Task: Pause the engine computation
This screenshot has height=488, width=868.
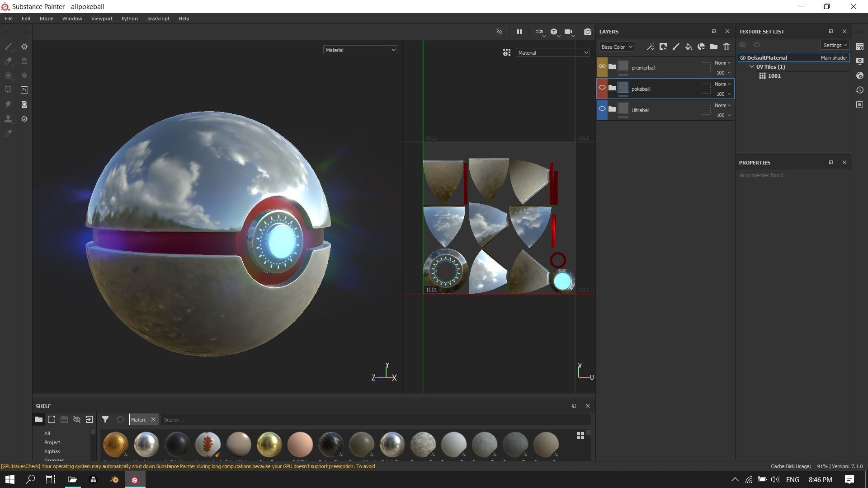Action: [x=519, y=32]
